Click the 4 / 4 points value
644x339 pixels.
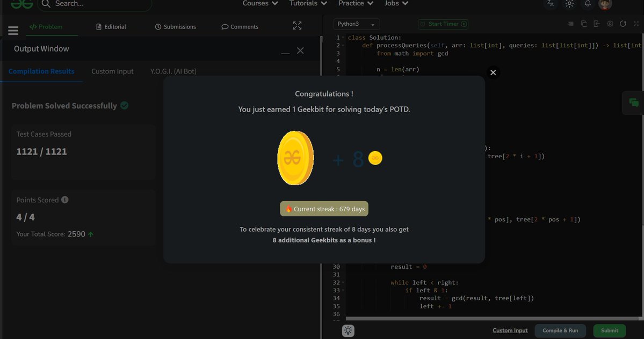pyautogui.click(x=25, y=217)
